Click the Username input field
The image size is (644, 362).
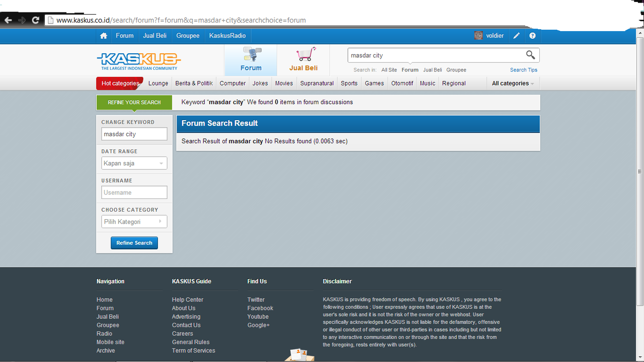coord(134,193)
